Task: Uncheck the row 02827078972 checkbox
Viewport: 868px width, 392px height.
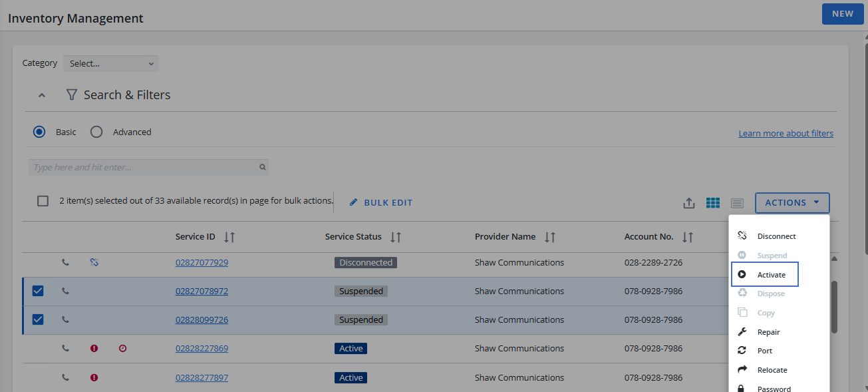Action: click(38, 291)
